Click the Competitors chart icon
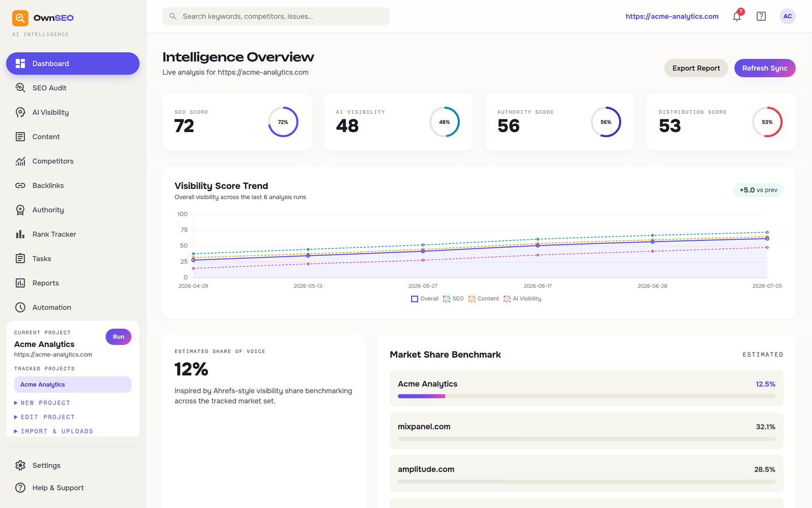 pyautogui.click(x=20, y=161)
